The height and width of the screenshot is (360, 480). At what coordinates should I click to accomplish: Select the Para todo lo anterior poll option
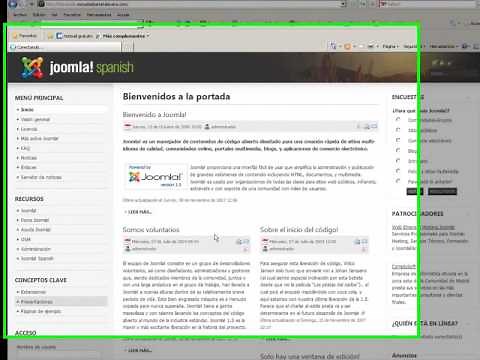[398, 181]
